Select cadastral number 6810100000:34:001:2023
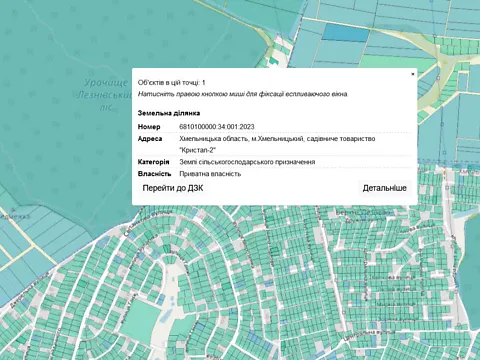480x360 pixels. point(217,127)
